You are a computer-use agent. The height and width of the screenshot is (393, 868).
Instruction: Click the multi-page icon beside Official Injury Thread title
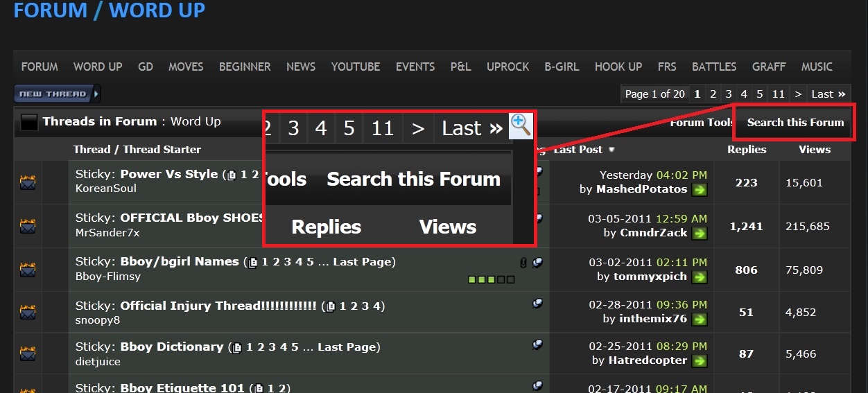coord(331,306)
